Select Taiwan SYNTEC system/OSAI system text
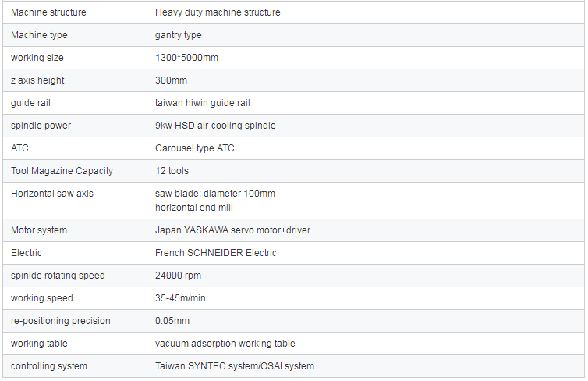Viewport: 588px width, 381px height. [x=235, y=366]
